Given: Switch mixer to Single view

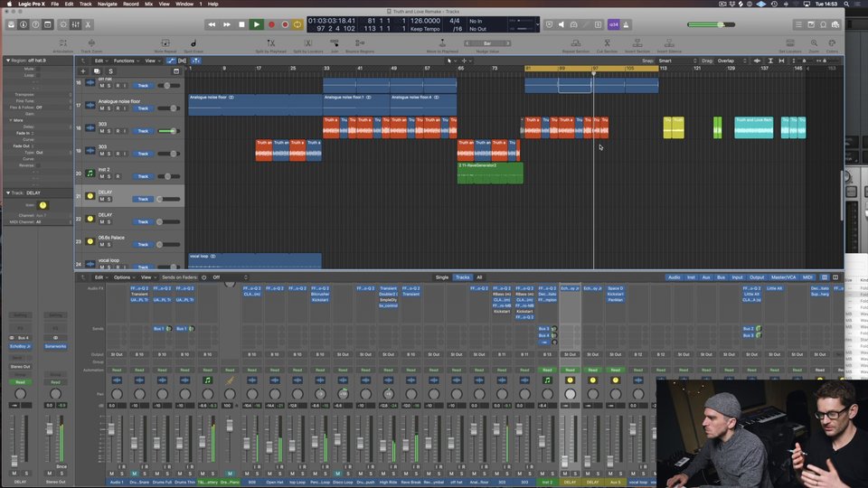Looking at the screenshot, I should click(x=442, y=277).
